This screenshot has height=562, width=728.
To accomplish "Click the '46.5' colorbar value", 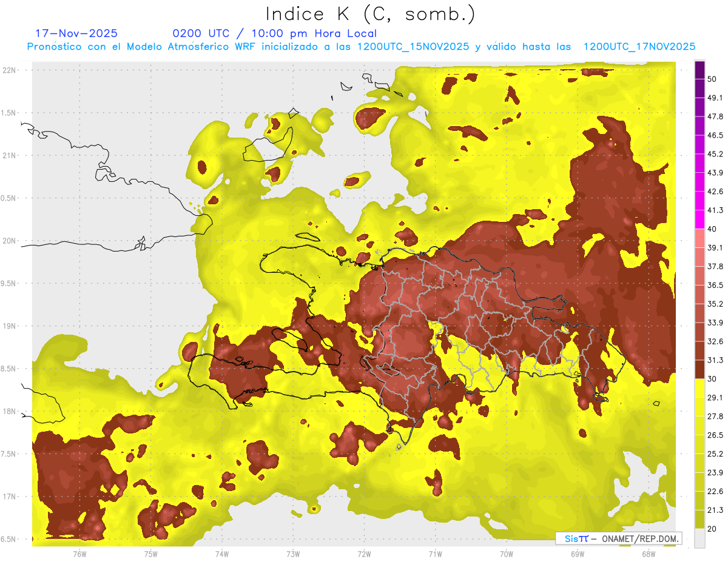I will click(x=715, y=135).
